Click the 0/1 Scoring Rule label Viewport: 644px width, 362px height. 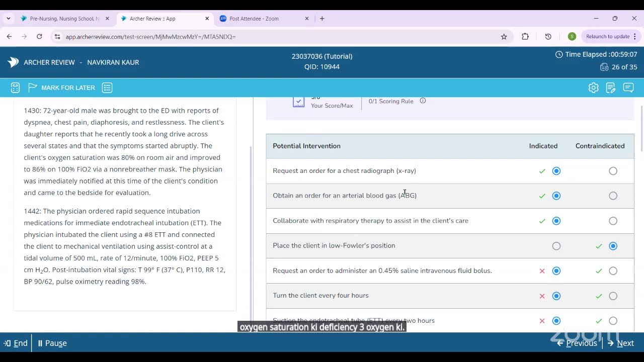[391, 101]
